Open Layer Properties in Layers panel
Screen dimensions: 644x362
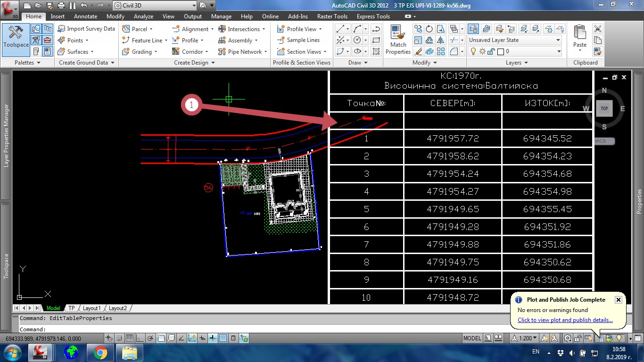(473, 29)
